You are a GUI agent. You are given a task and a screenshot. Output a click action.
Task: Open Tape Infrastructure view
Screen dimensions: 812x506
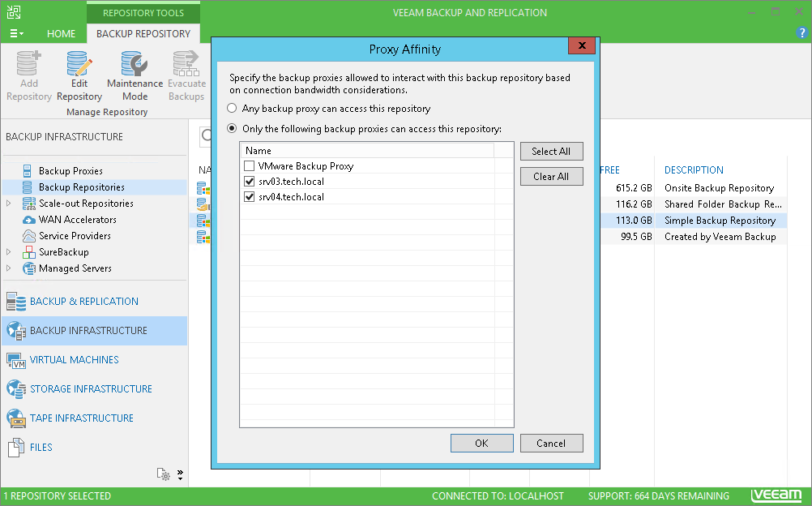(81, 418)
